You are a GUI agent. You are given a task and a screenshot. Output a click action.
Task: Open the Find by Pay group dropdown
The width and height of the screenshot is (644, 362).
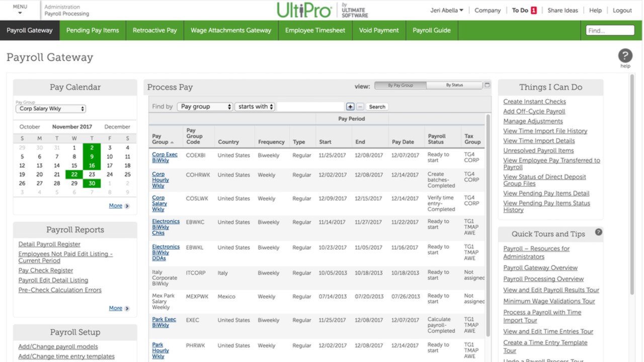205,107
